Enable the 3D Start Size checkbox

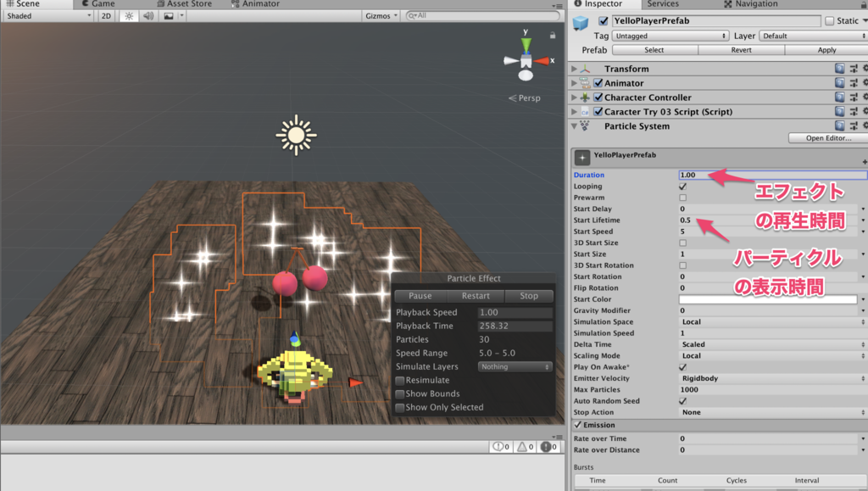(682, 243)
